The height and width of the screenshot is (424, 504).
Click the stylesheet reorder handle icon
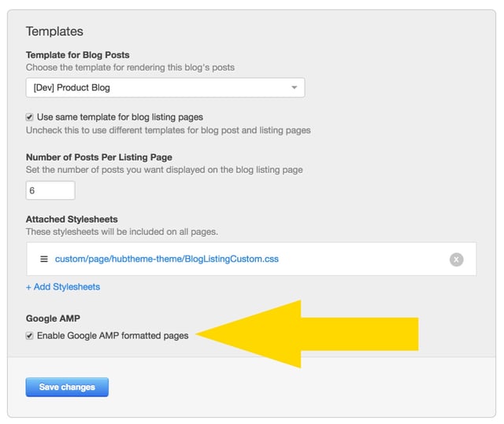point(44,259)
